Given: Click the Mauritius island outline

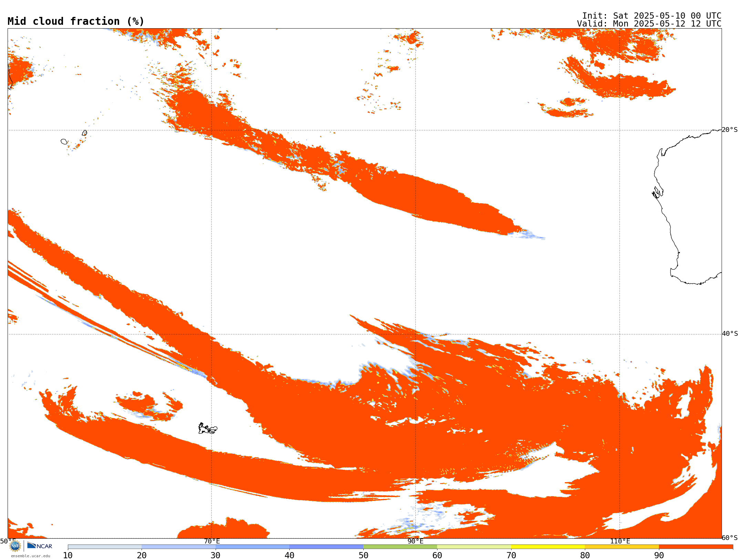Looking at the screenshot, I should click(85, 133).
